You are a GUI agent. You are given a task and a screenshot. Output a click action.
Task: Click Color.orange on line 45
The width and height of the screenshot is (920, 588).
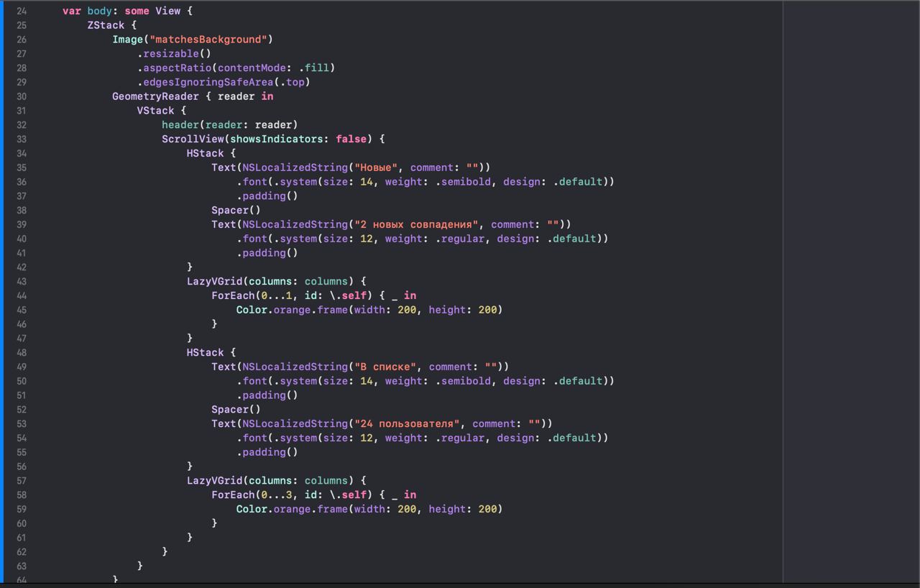273,310
